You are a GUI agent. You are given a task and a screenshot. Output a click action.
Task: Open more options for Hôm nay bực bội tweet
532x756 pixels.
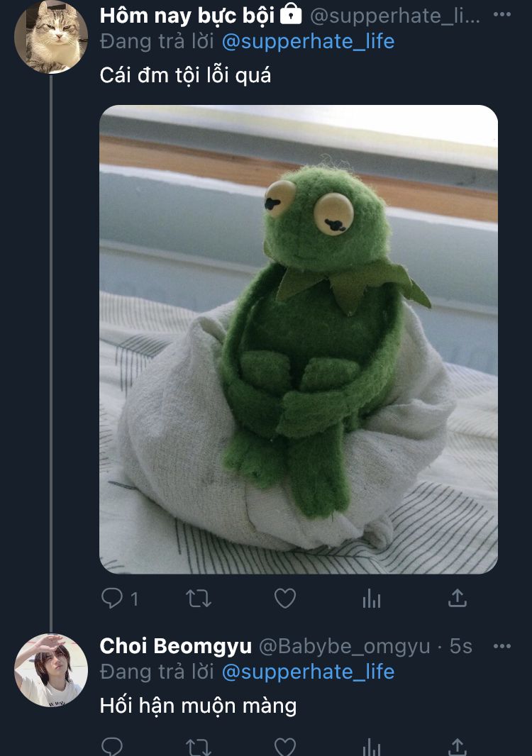[501, 14]
